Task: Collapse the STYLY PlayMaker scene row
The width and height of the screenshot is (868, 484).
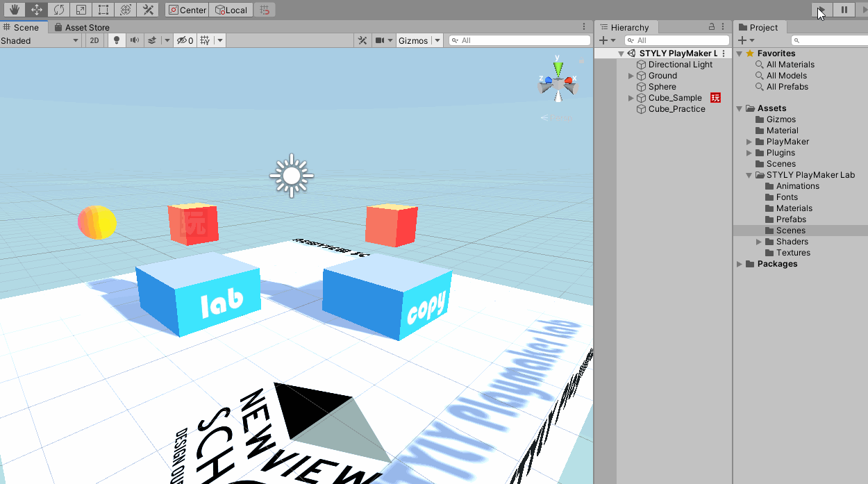Action: (621, 53)
